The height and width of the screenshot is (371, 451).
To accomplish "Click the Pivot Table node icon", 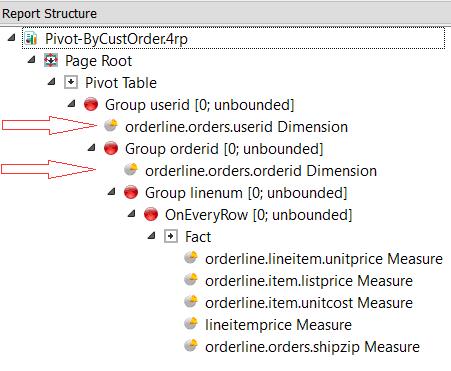I will click(x=71, y=82).
